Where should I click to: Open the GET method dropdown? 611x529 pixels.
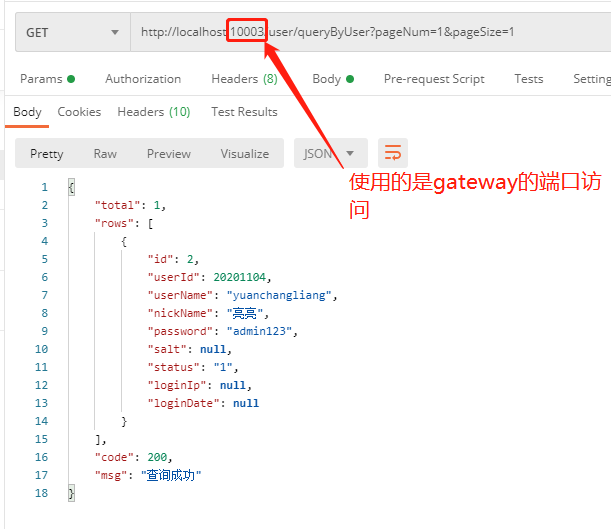coord(72,32)
